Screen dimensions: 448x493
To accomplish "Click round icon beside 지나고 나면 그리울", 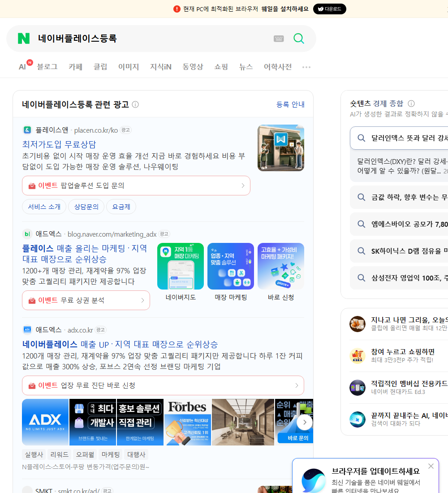I will tap(358, 324).
